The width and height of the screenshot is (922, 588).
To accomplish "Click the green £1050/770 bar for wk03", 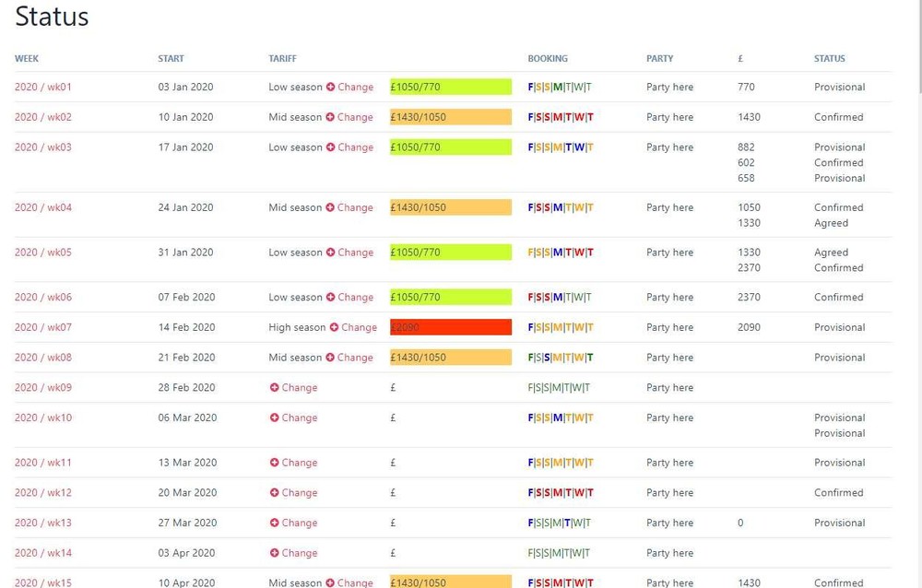I will [x=450, y=147].
